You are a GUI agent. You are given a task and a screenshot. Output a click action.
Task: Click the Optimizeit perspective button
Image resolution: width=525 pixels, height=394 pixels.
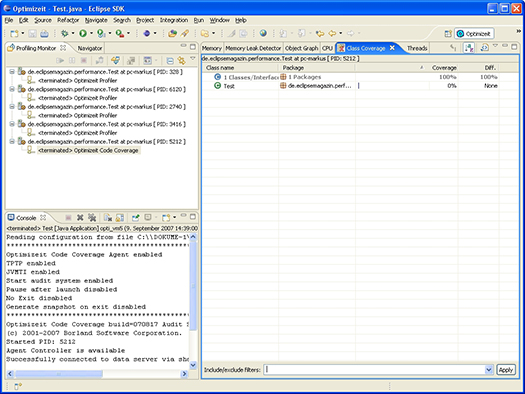click(x=474, y=34)
